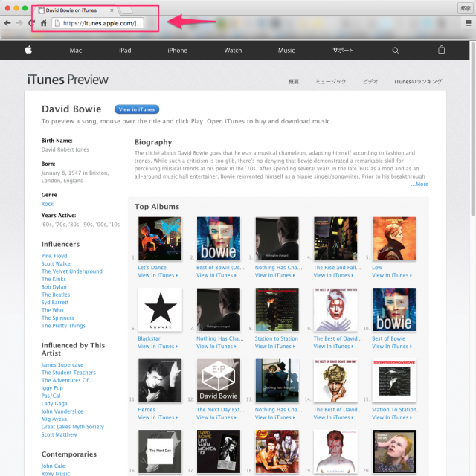The height and width of the screenshot is (476, 476).
Task: Open iPad in the Apple navigation
Action: (125, 51)
